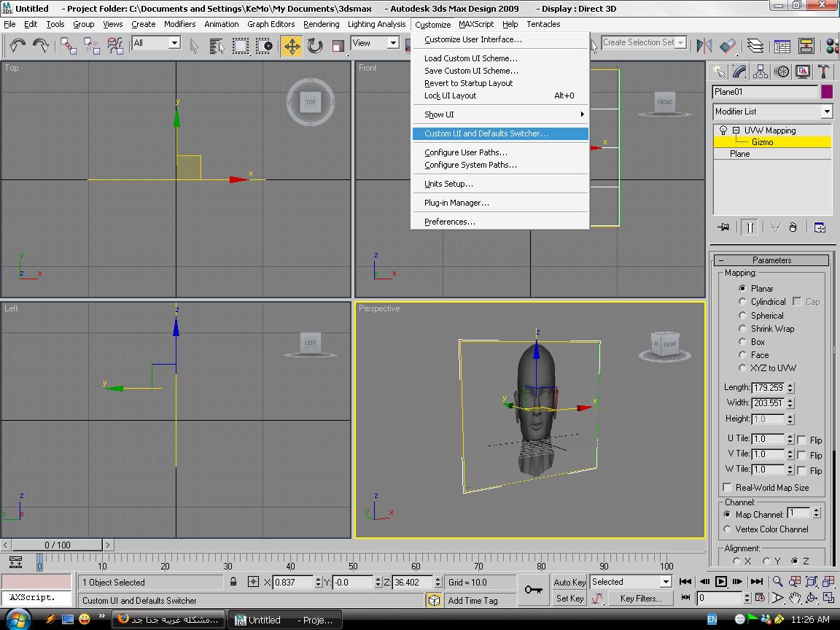Click the Mirror tool icon

[704, 45]
